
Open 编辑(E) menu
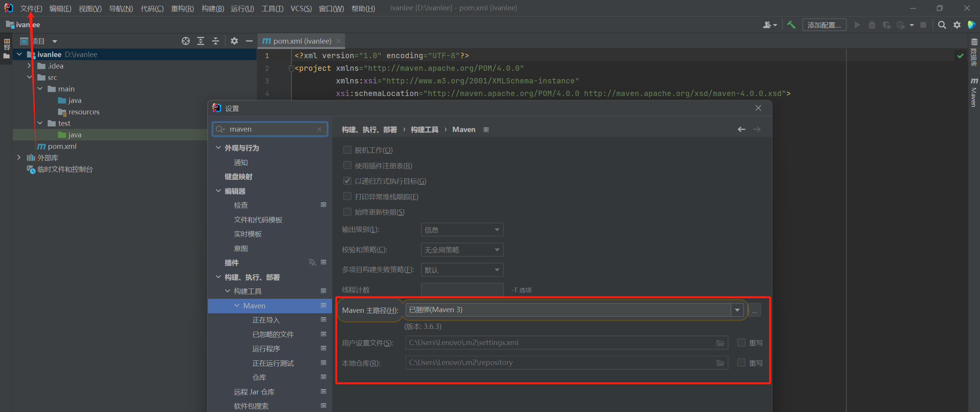[x=60, y=8]
